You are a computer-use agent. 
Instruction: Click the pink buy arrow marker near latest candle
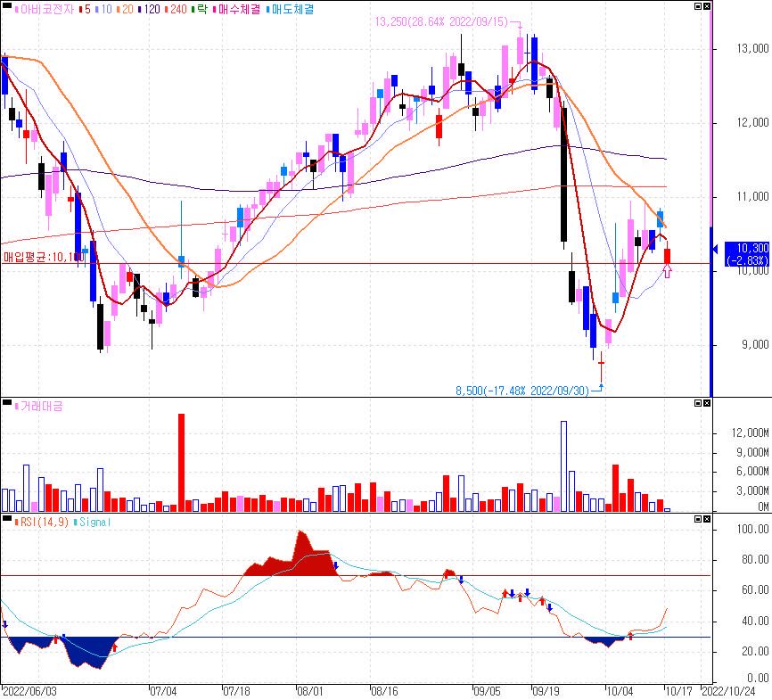667,271
